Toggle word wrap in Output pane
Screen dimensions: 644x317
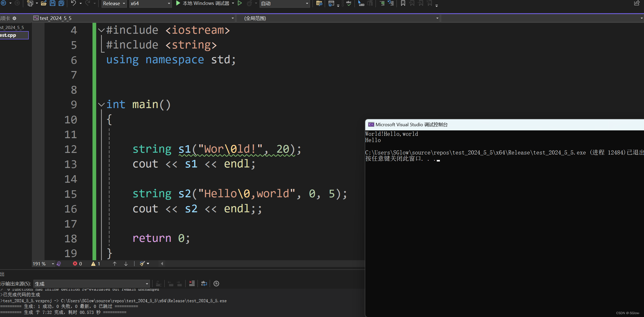tap(204, 284)
